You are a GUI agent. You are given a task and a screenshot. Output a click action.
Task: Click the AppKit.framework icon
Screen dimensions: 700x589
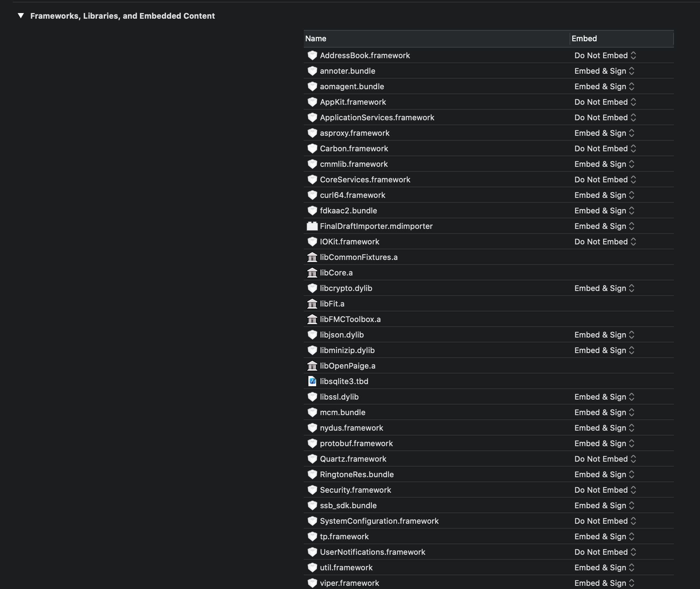[312, 102]
